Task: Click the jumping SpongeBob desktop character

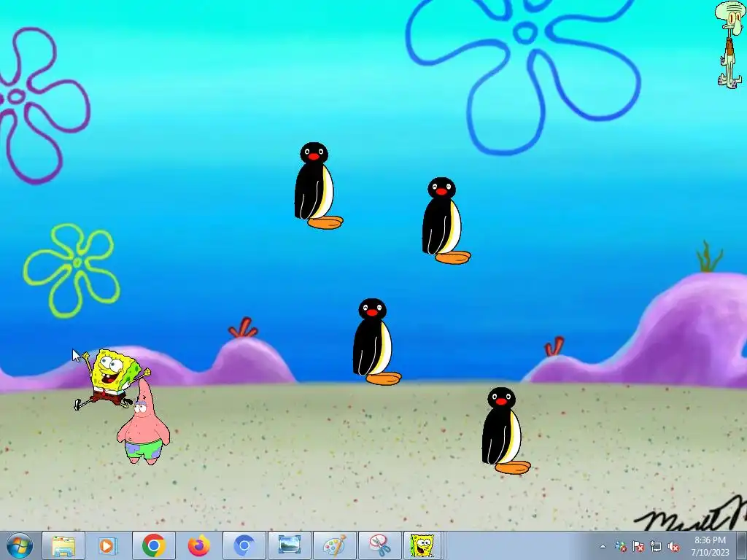Action: point(112,379)
